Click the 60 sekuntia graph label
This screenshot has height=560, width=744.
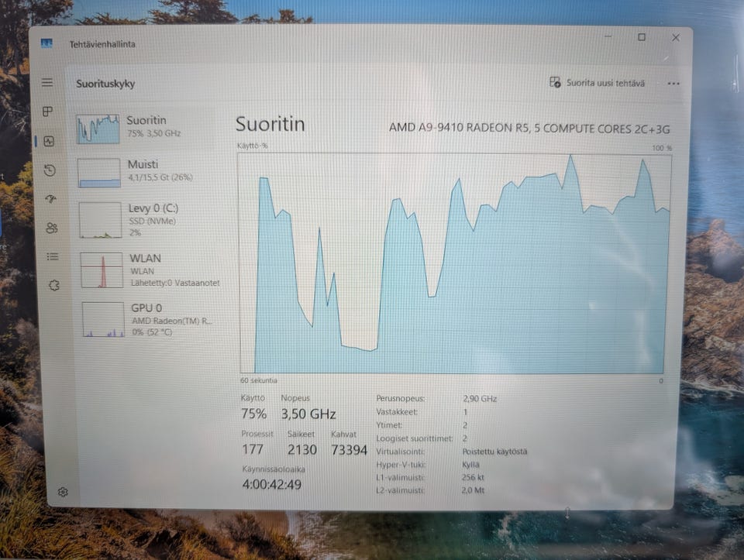(x=259, y=380)
